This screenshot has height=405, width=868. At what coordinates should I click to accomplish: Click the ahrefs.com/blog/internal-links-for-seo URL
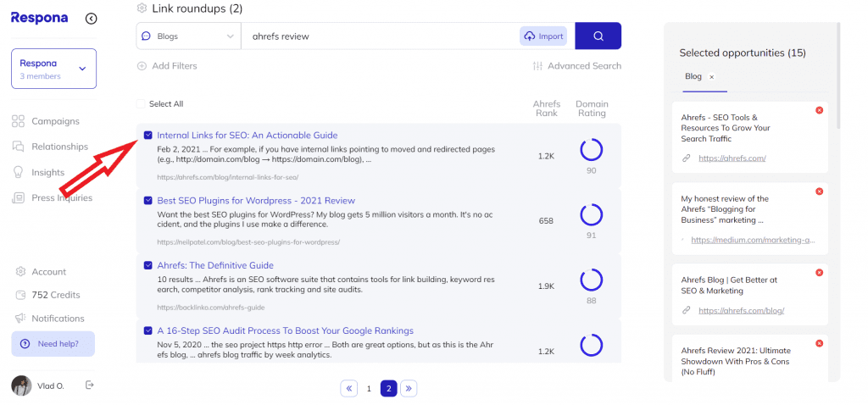pyautogui.click(x=228, y=177)
